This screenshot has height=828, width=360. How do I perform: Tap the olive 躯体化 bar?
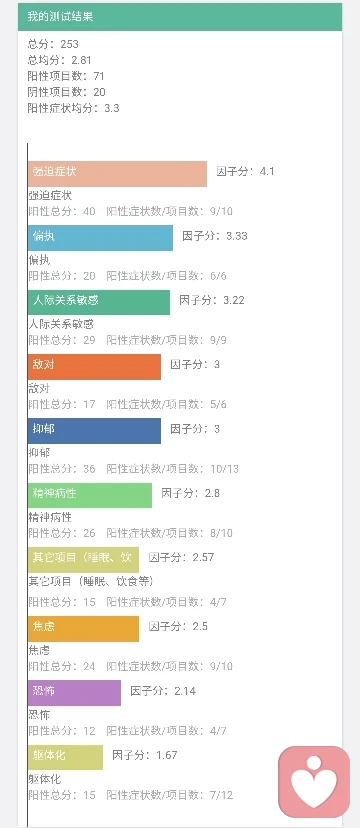click(x=65, y=757)
